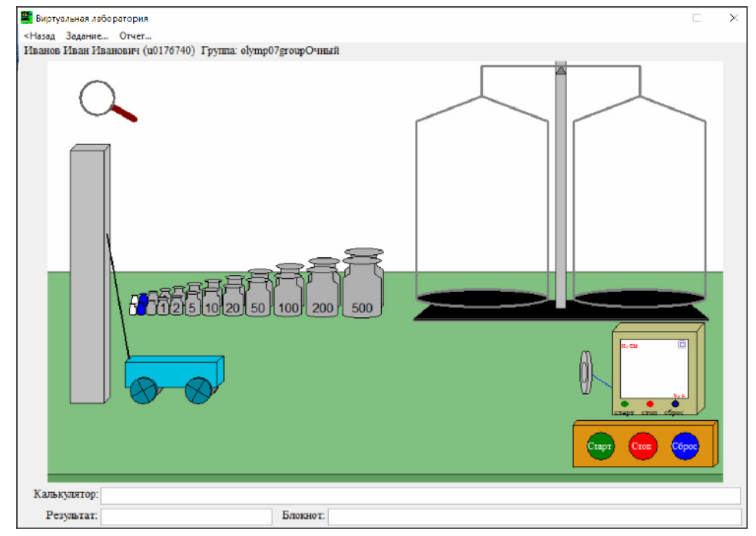Hit the red Стоп button on the orange panel
756x536 pixels.
[x=642, y=446]
